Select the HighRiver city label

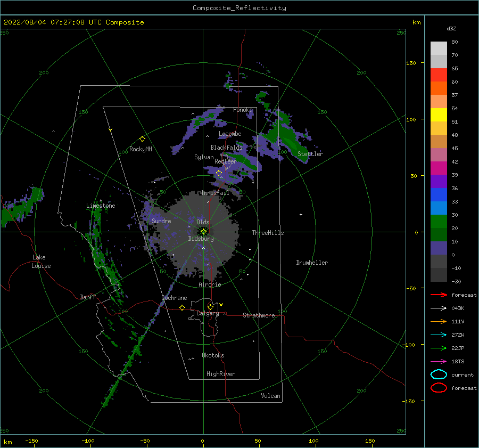[x=221, y=374]
